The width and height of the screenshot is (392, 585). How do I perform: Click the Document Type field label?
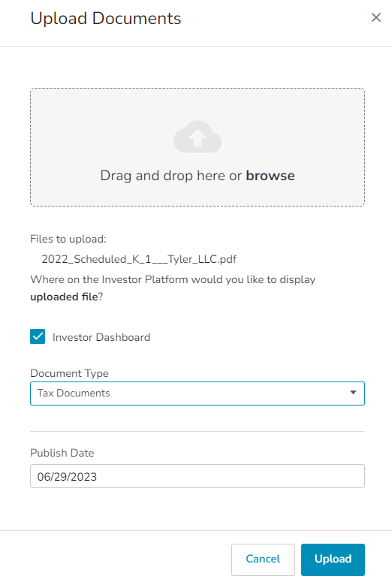tap(69, 373)
